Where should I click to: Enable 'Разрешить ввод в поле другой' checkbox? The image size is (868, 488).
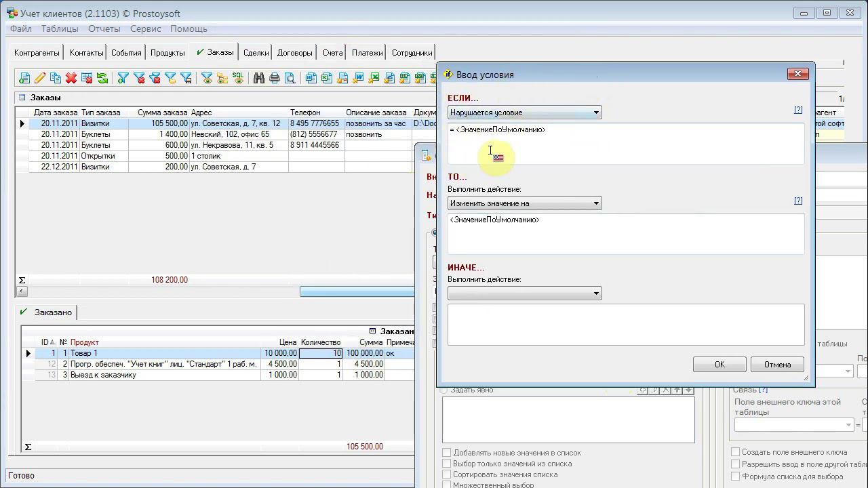click(x=735, y=464)
